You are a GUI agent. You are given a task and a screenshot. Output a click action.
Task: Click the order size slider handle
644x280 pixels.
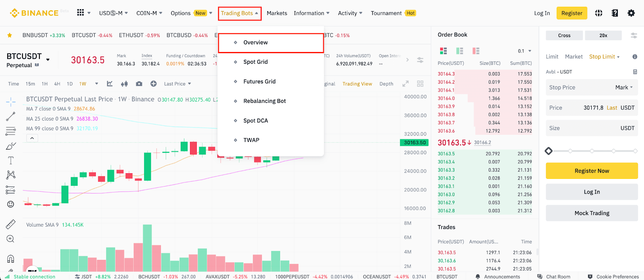click(549, 151)
